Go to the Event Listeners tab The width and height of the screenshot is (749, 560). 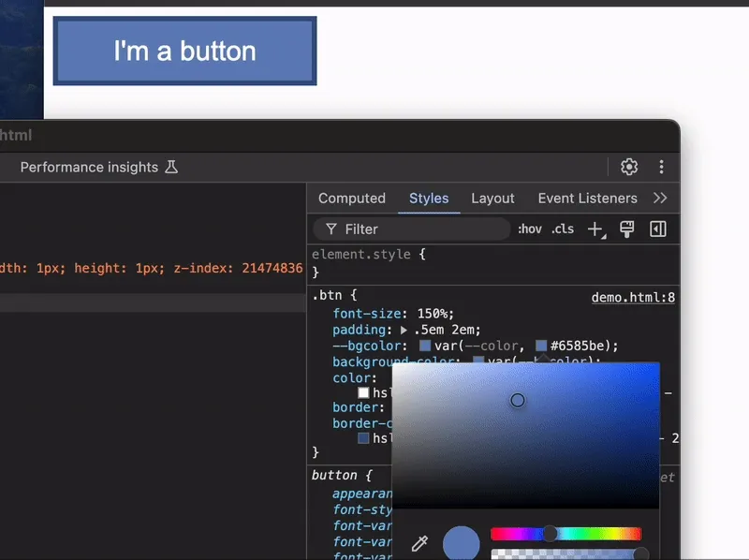pyautogui.click(x=587, y=199)
